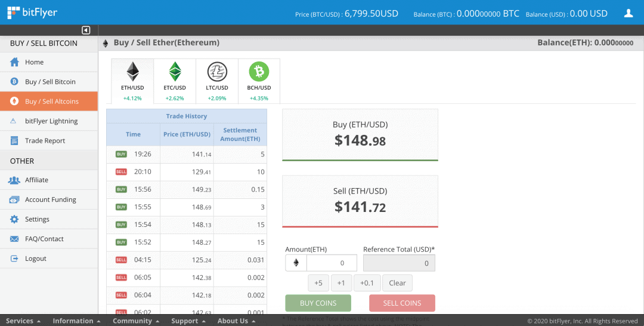The height and width of the screenshot is (326, 644).
Task: Open Buy / Sell Bitcoin in sidebar
Action: [49, 81]
